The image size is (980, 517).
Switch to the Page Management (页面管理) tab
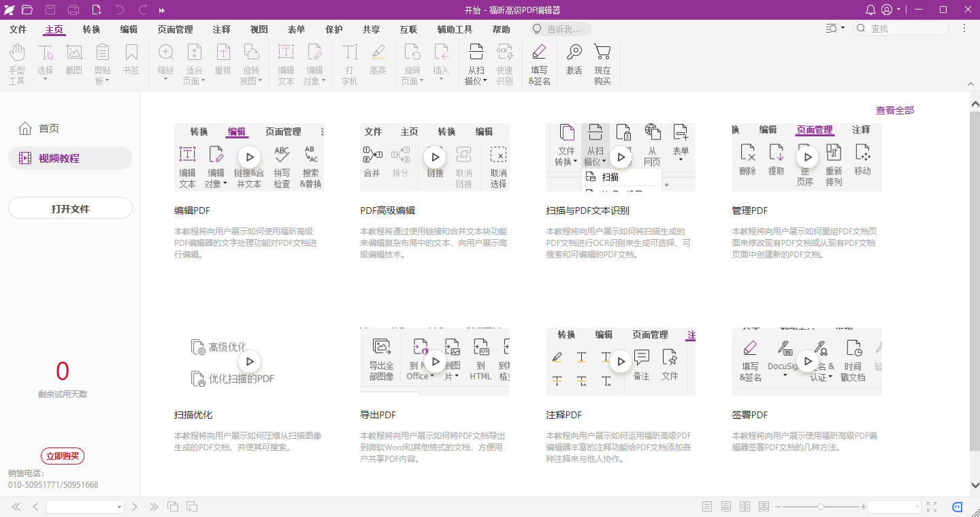(x=175, y=29)
